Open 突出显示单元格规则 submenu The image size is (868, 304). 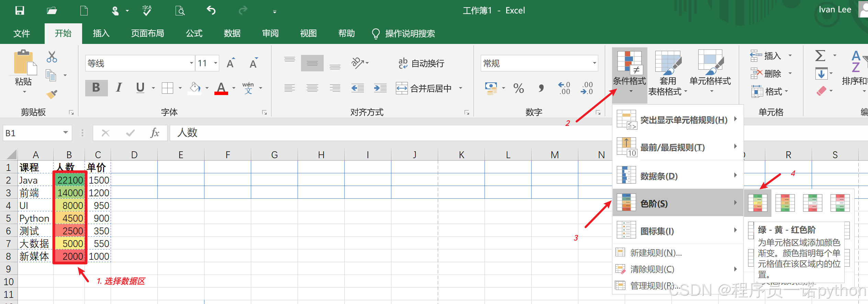(x=678, y=120)
